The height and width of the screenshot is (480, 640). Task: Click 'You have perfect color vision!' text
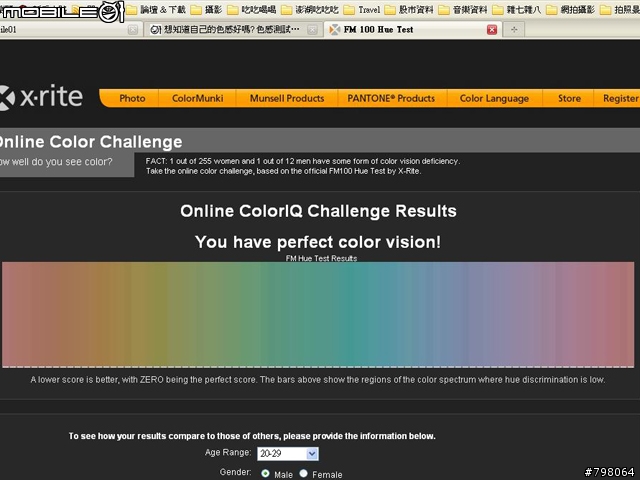coord(318,242)
